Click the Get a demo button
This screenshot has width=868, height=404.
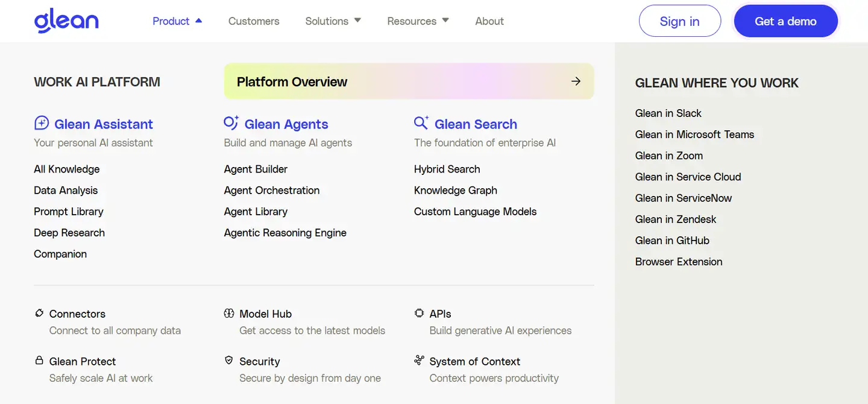pos(785,21)
